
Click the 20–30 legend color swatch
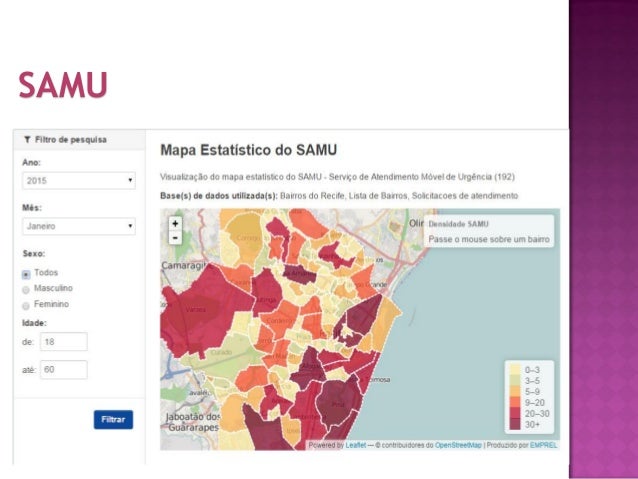tap(515, 413)
